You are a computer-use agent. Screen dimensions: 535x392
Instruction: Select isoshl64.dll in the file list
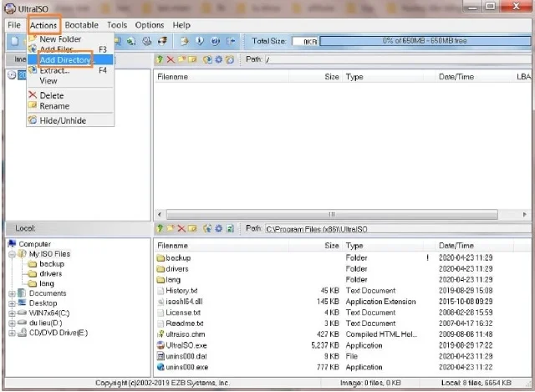[184, 302]
